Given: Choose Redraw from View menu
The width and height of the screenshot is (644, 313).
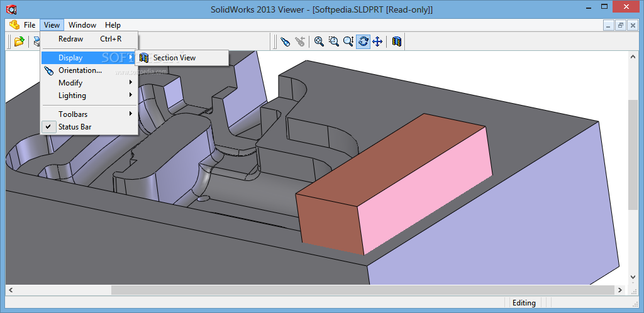Looking at the screenshot, I should pyautogui.click(x=89, y=39).
